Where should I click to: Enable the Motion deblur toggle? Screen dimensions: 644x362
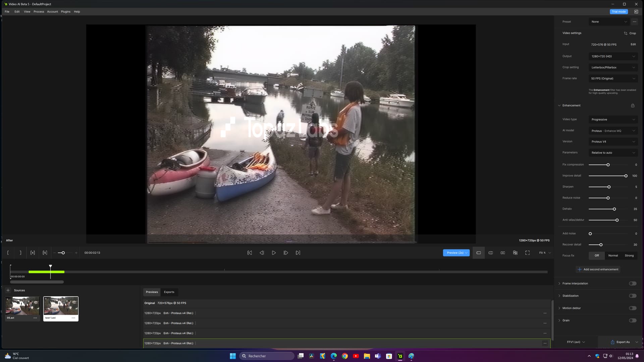[632, 308]
